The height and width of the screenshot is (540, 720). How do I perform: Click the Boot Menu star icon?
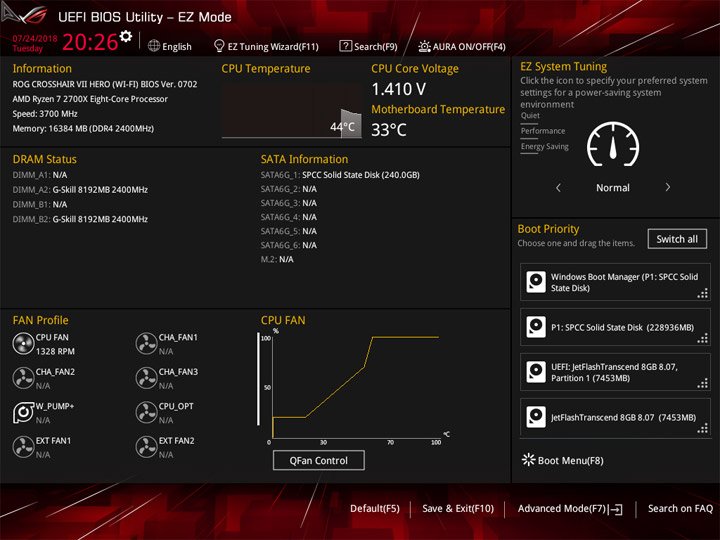[529, 460]
